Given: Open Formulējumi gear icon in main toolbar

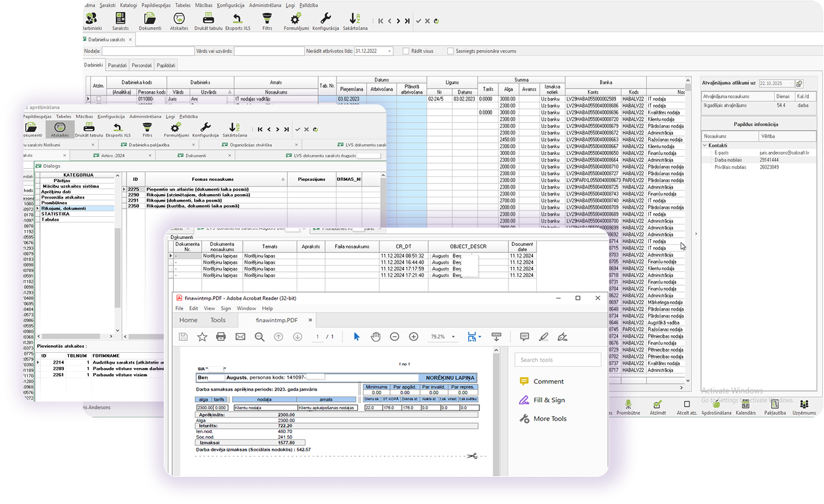Looking at the screenshot, I should pyautogui.click(x=296, y=21).
